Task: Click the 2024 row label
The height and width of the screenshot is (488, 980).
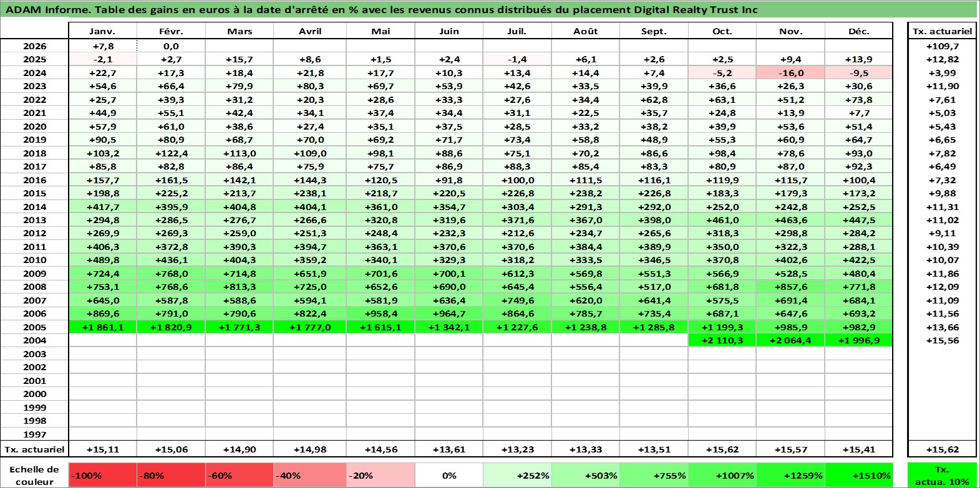Action: 34,73
